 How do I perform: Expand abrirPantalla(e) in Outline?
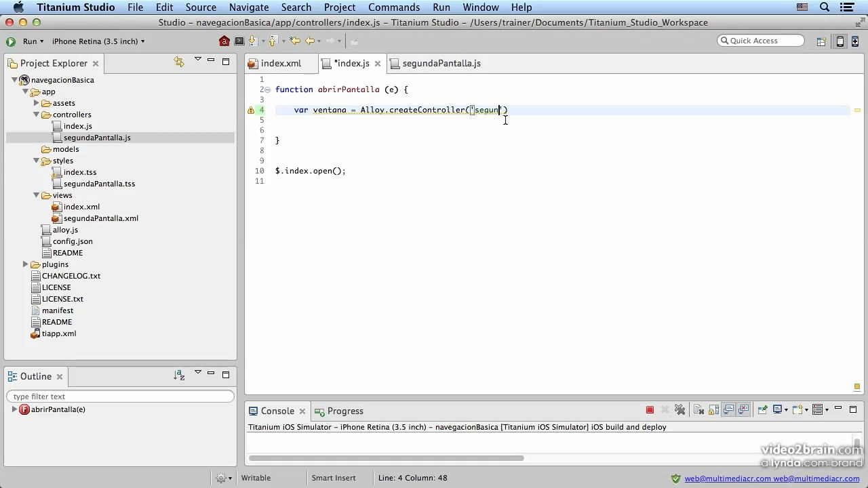(x=14, y=409)
